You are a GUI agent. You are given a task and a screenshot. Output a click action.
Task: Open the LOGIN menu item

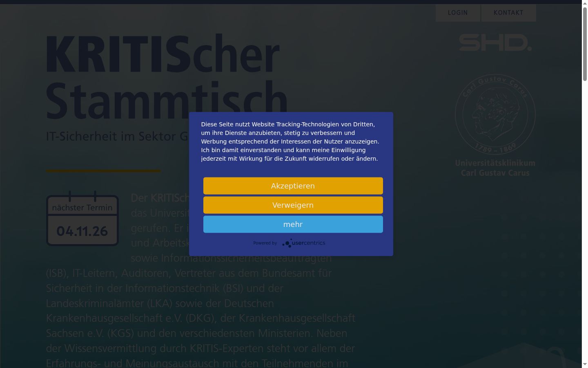458,13
